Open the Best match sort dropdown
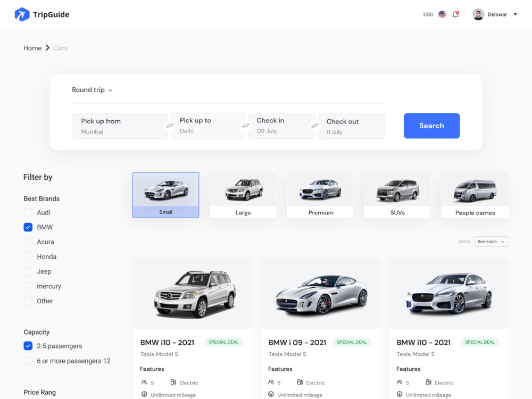The height and width of the screenshot is (399, 532). tap(491, 242)
